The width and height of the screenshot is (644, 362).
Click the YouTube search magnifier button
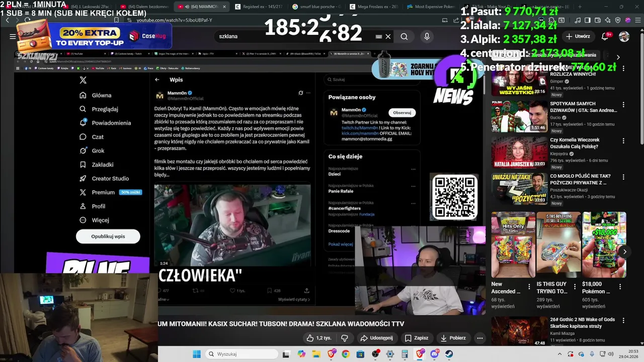(x=404, y=36)
